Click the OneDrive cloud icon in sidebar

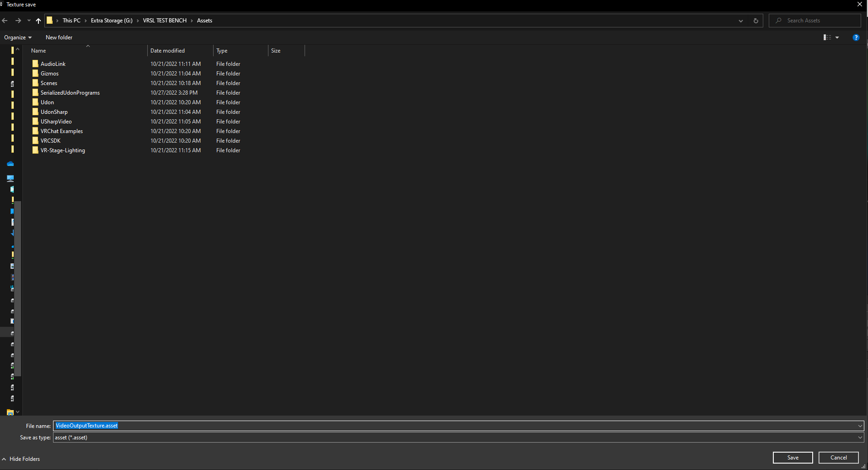point(10,164)
